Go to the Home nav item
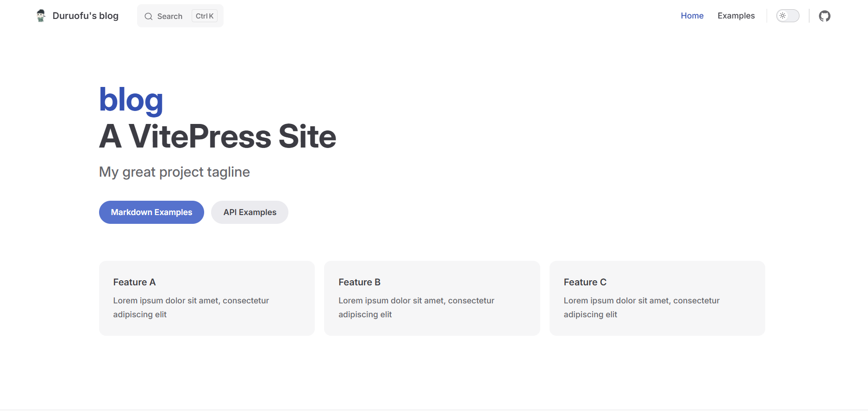Screen dimensions: 868x413 point(692,16)
